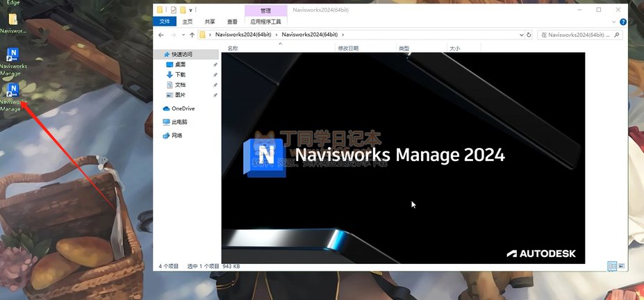Open the address bar history dropdown
Screen dimensions: 644x300
(x=520, y=34)
